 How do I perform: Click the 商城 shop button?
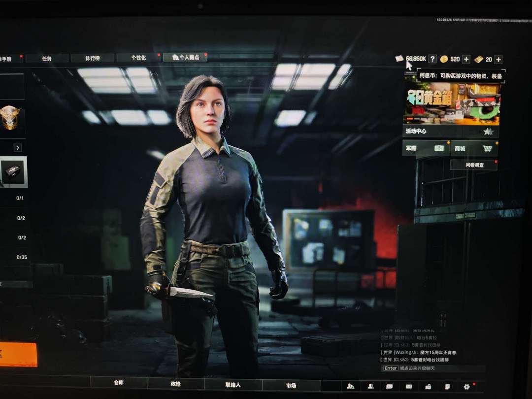[474, 148]
